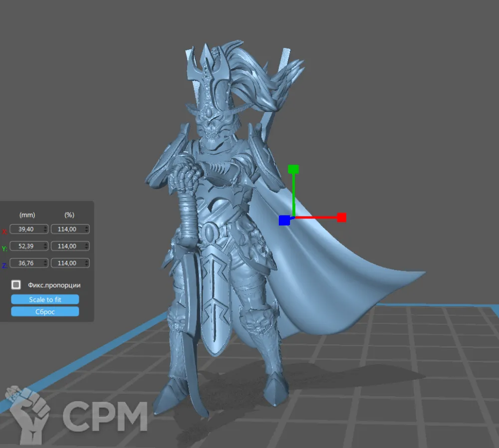Increase X mm with the up arrow

click(46, 227)
